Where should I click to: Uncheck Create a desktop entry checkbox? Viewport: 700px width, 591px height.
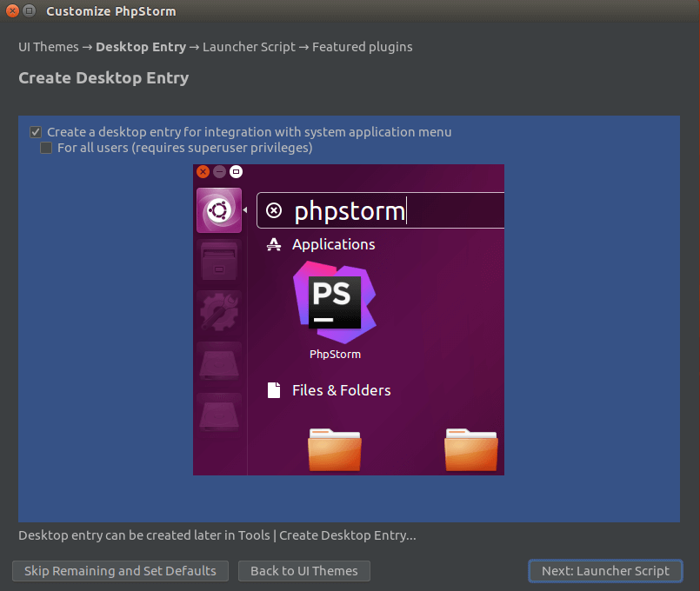click(x=36, y=132)
